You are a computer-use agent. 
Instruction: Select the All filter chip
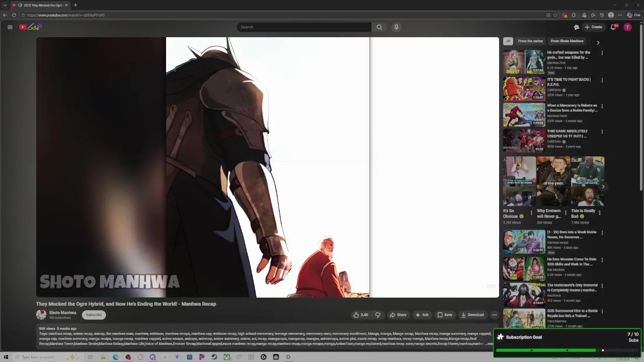508,41
